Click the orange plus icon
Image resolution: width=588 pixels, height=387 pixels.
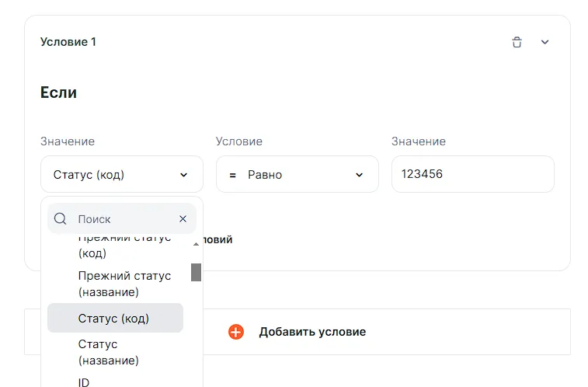(x=236, y=332)
